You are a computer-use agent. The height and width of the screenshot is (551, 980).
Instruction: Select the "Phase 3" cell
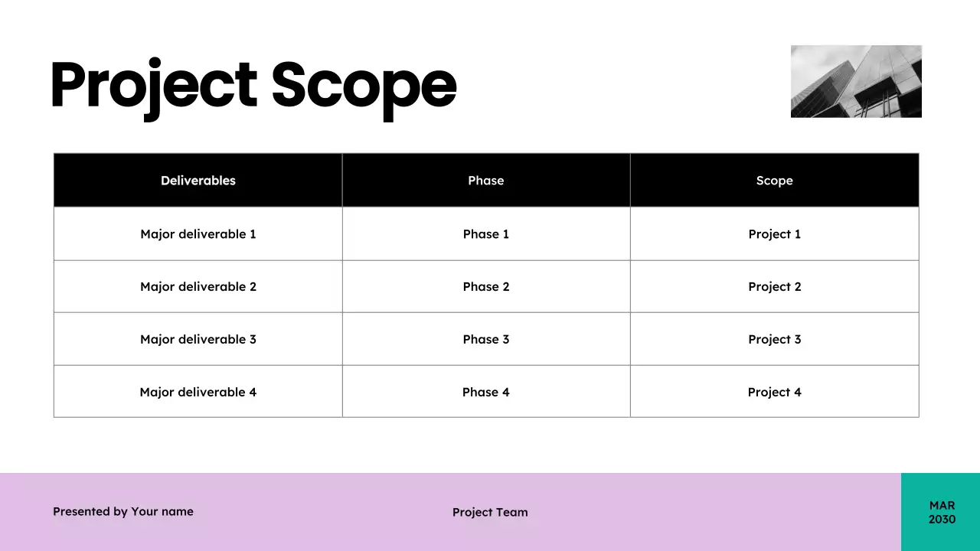tap(486, 339)
